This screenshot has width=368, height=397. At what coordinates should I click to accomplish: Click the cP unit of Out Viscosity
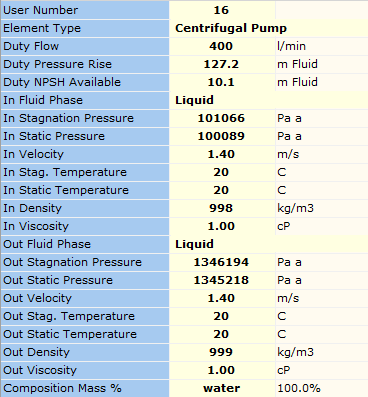point(284,370)
